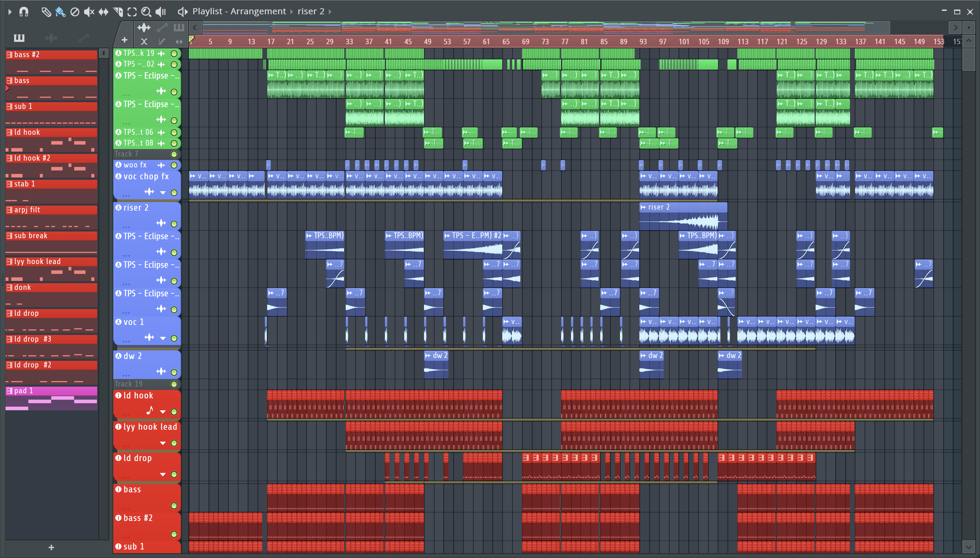Show pattern clips in picker via piano icon
Image resolution: width=980 pixels, height=558 pixels.
[19, 37]
